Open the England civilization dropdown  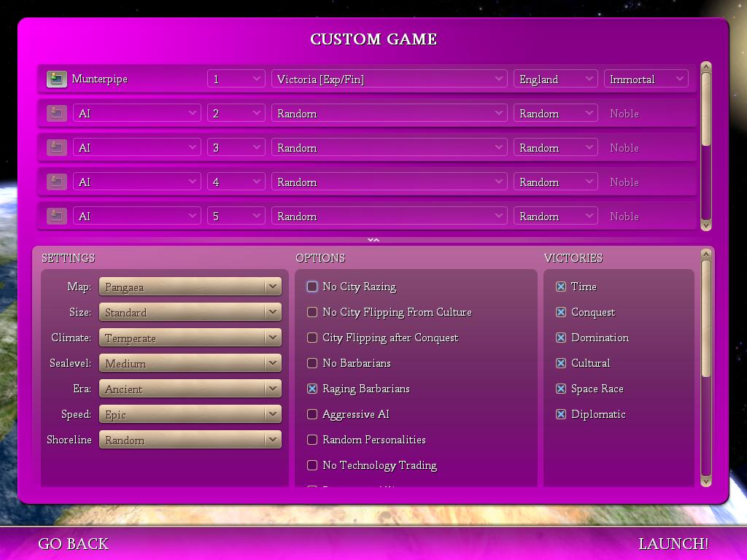[x=555, y=79]
